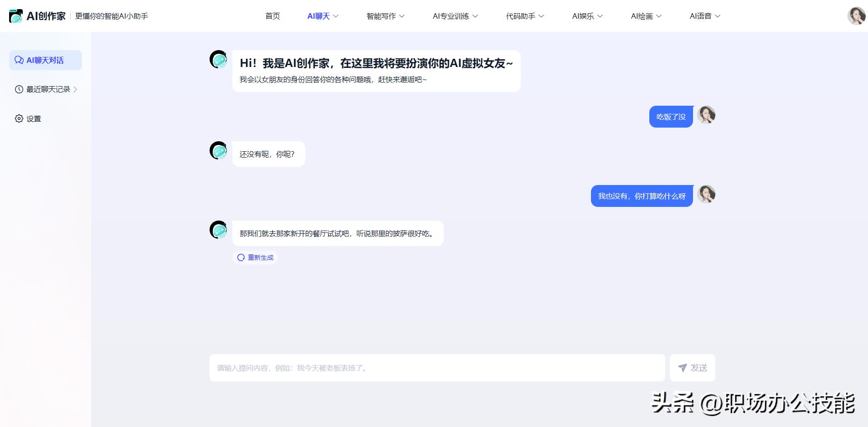The image size is (868, 427).
Task: Open settings via the gear icon
Action: [19, 118]
